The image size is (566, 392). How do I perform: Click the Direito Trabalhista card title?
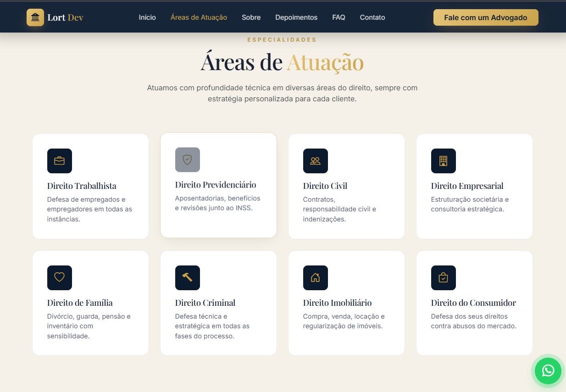[82, 186]
